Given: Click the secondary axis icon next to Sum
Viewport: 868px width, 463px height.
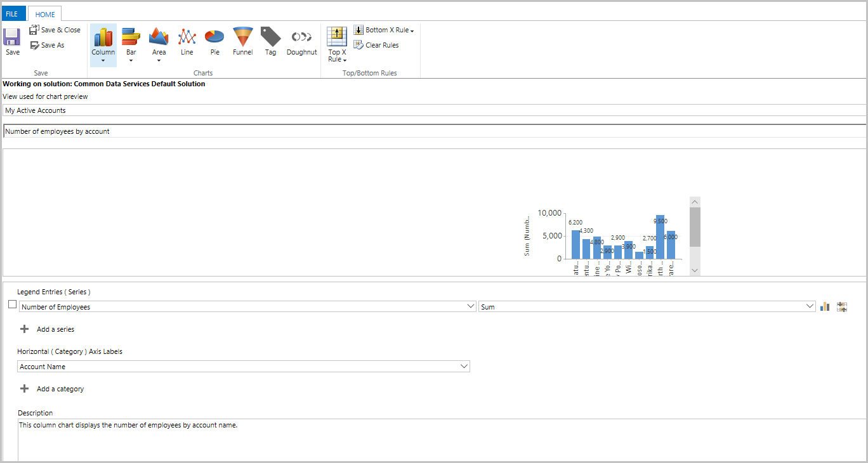Looking at the screenshot, I should [x=841, y=306].
